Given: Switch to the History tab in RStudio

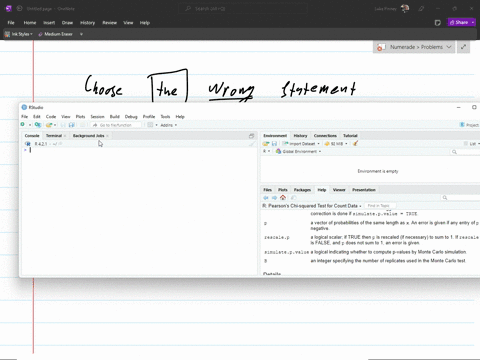Looking at the screenshot, I should tap(300, 136).
